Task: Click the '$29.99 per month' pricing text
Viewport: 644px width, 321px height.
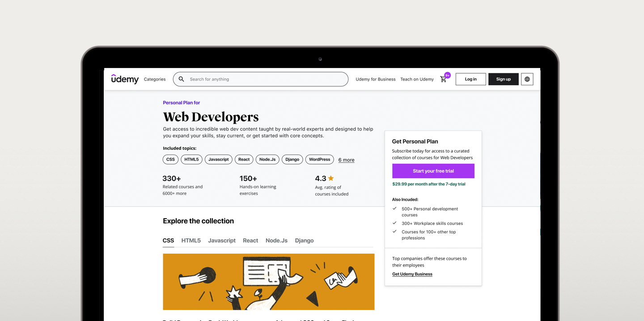Action: (x=429, y=184)
